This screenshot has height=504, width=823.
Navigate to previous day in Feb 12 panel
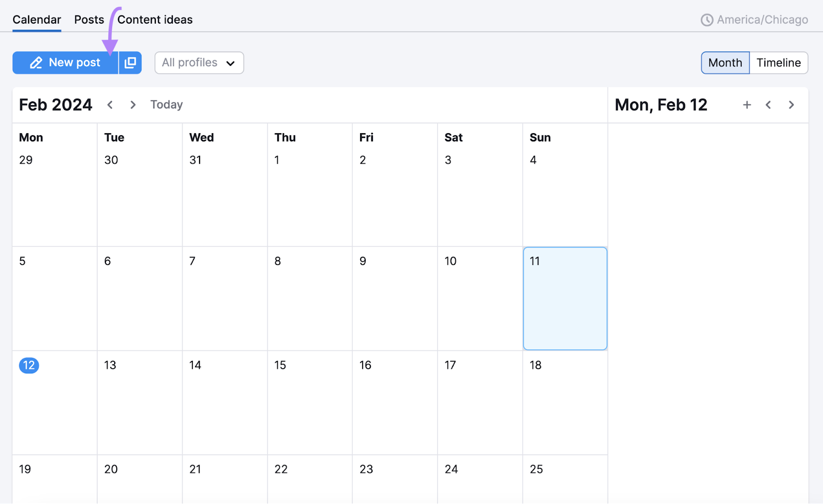pyautogui.click(x=768, y=104)
